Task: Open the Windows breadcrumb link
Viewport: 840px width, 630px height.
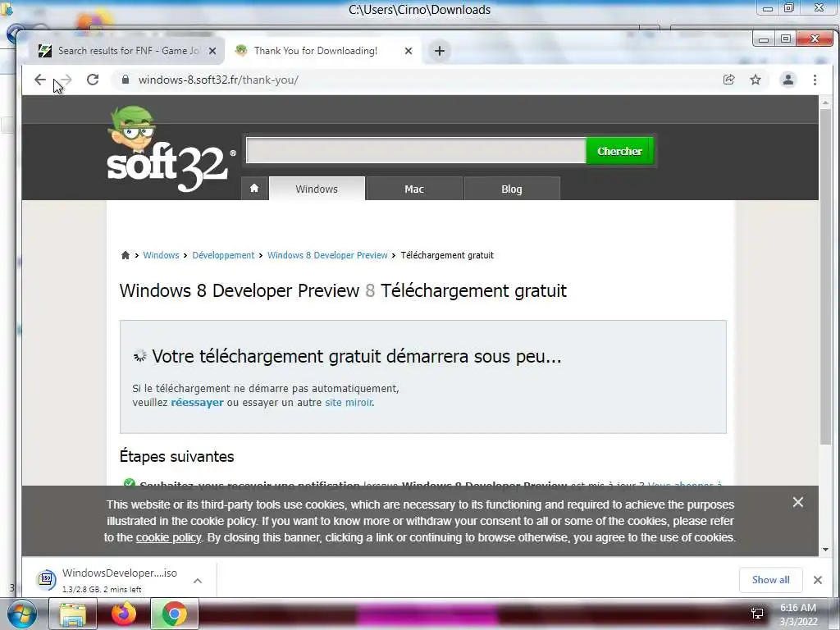Action: click(x=161, y=255)
